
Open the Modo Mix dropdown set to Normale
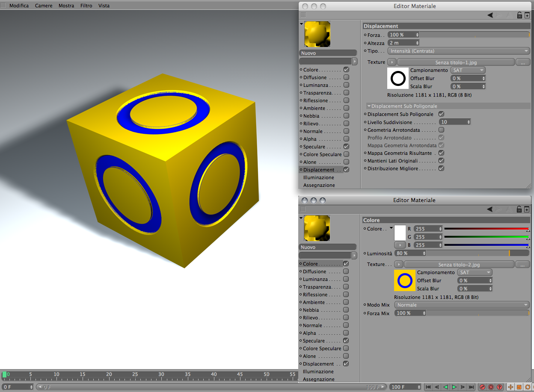[x=462, y=305]
